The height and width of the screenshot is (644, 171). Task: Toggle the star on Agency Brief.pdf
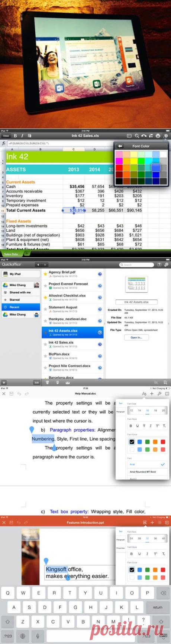click(45, 274)
